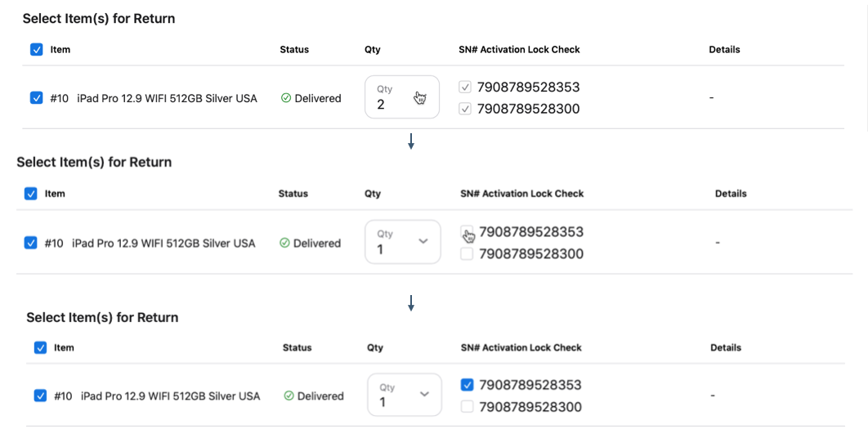Click the iPad Pro 12.9 item name, middle panel
The image size is (868, 443).
pos(163,243)
